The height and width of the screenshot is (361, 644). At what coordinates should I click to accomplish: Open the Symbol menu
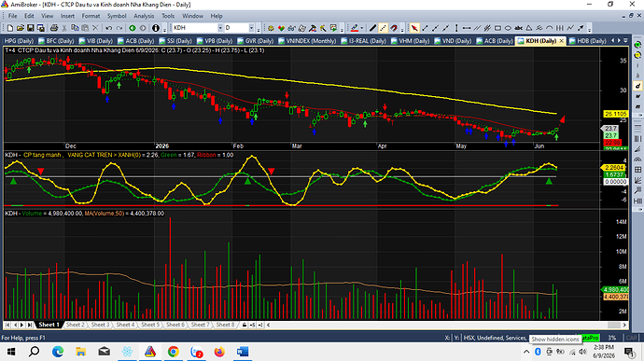point(117,16)
